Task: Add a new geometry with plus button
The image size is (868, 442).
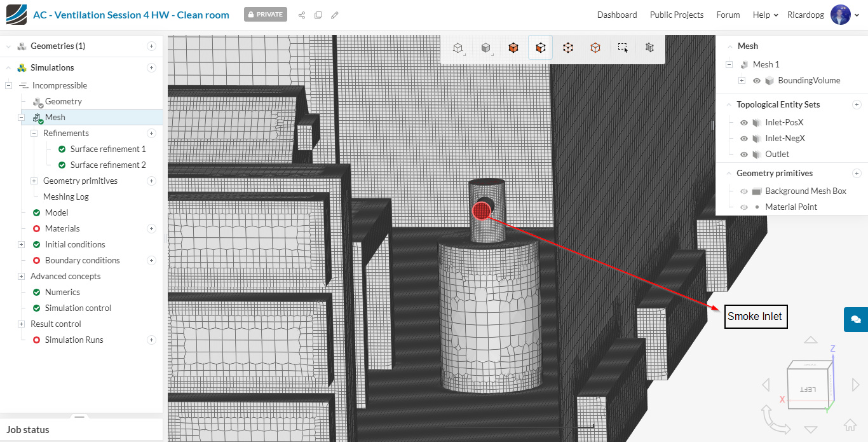Action: [151, 46]
